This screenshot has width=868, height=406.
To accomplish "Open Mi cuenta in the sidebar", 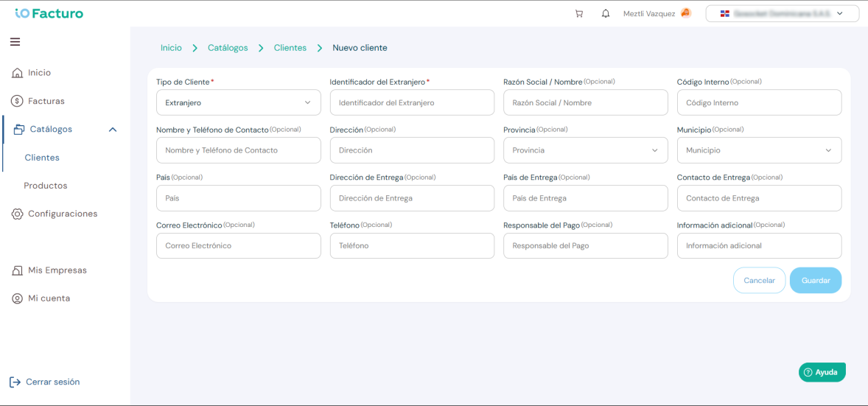I will [41, 298].
